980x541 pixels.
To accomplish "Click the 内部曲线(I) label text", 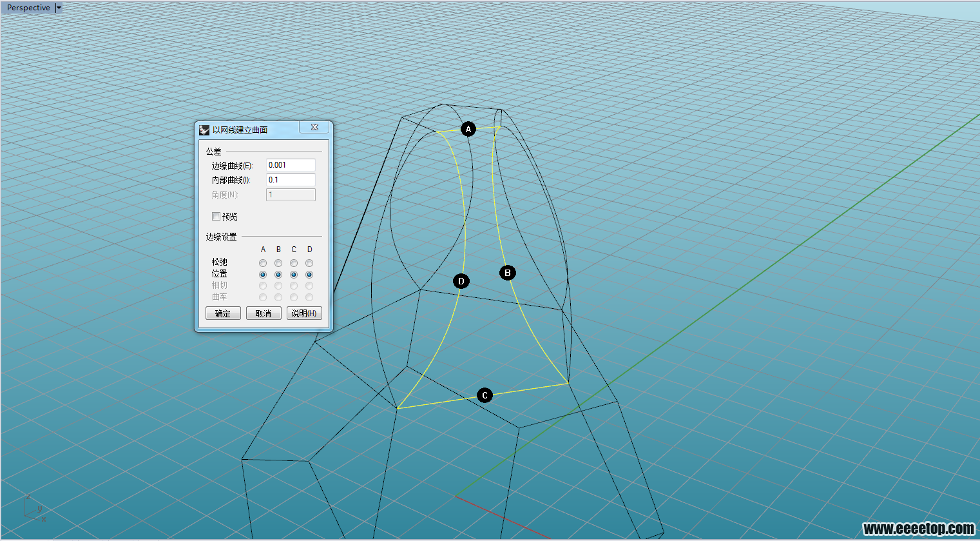I will [x=231, y=181].
